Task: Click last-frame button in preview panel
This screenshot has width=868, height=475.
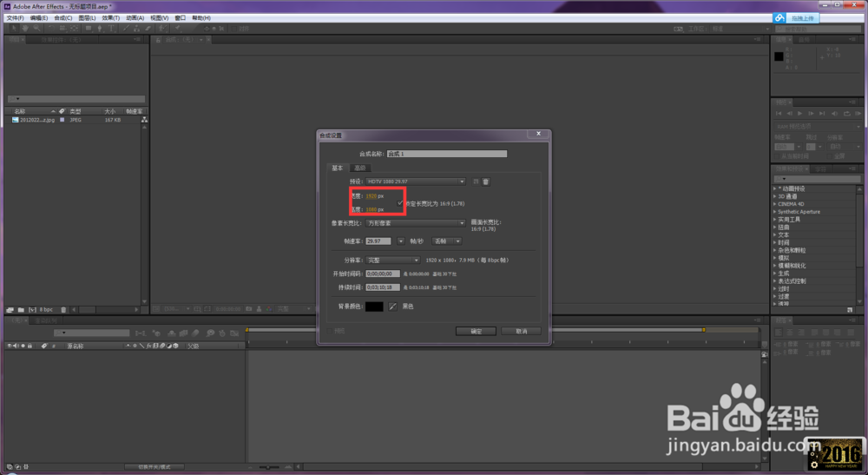Action: [822, 114]
